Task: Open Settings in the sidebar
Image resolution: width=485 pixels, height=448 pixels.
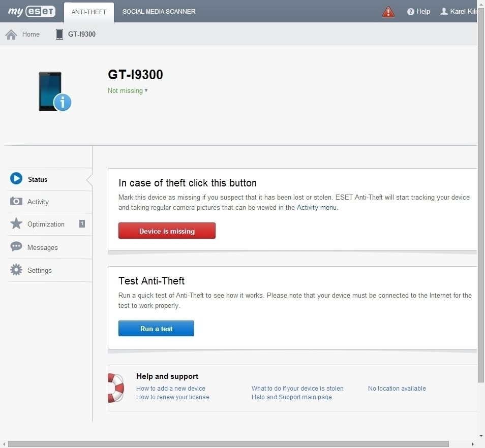Action: 49,270
